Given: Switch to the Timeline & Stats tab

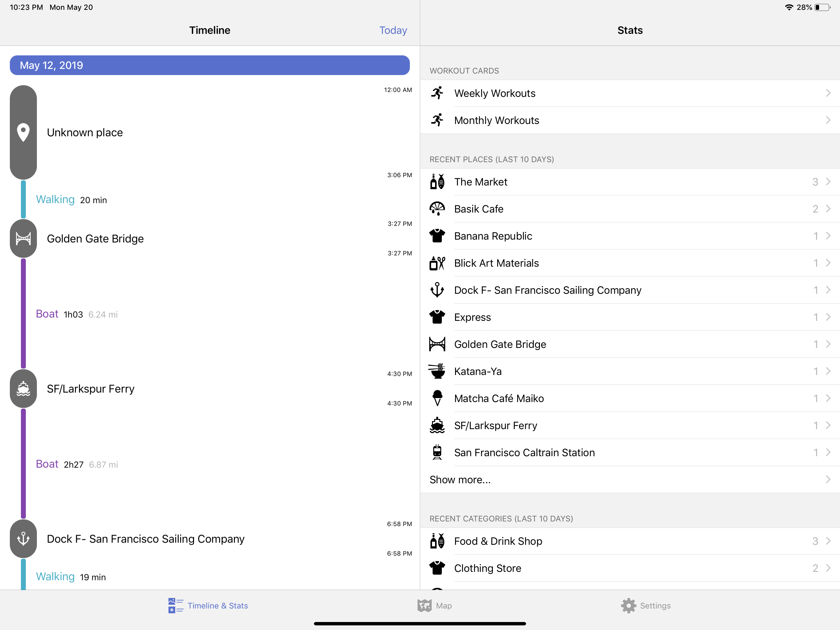Looking at the screenshot, I should [x=208, y=605].
